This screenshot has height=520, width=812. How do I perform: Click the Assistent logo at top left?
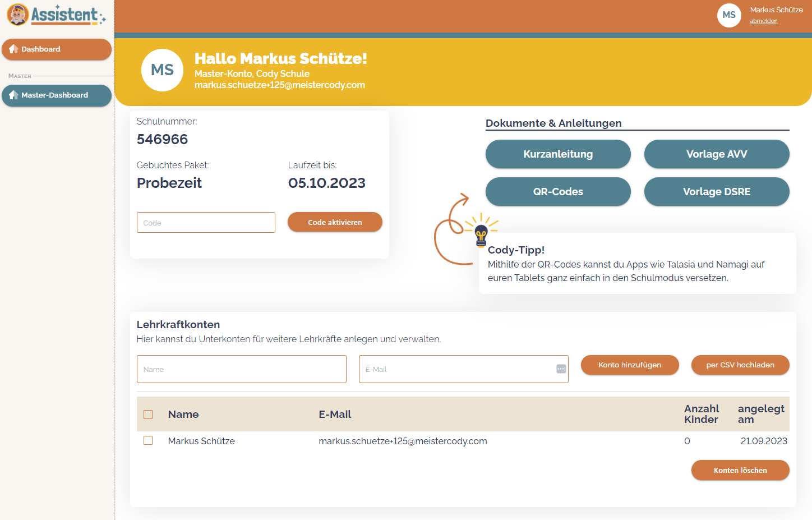coord(54,15)
